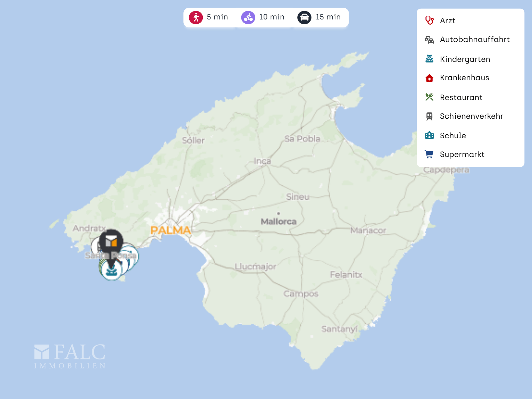This screenshot has height=399, width=532.
Task: Click the red Krankenhaus house icon
Action: 430,78
